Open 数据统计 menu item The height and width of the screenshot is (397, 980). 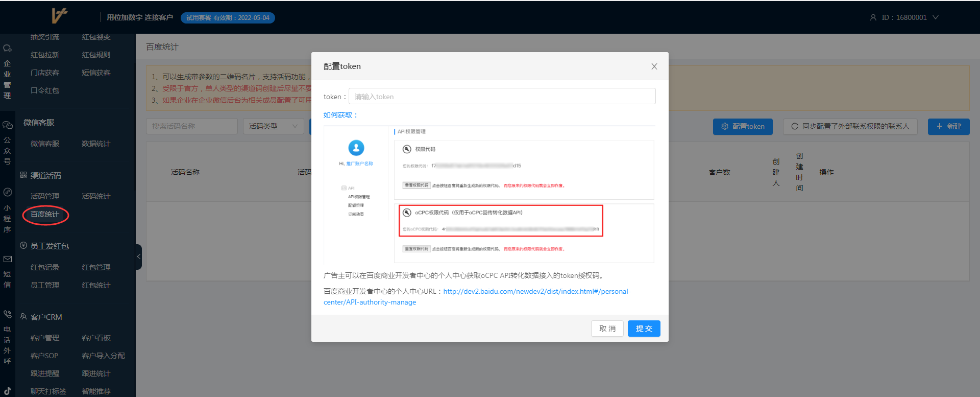tap(96, 144)
